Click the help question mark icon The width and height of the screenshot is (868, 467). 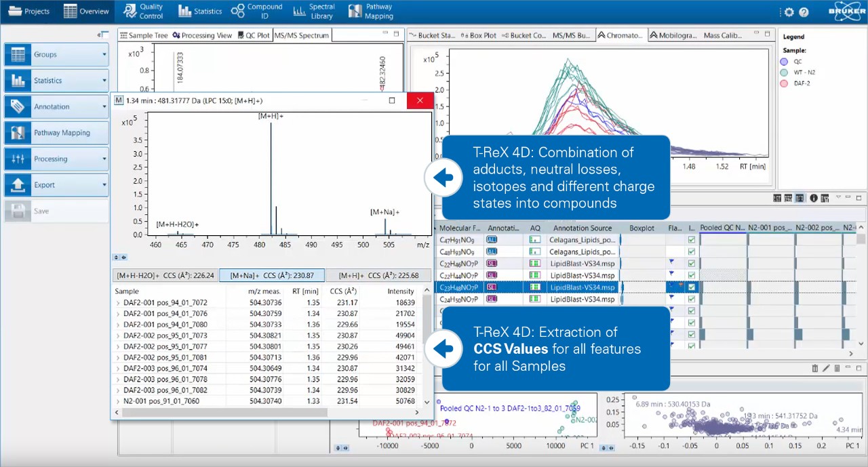click(804, 12)
